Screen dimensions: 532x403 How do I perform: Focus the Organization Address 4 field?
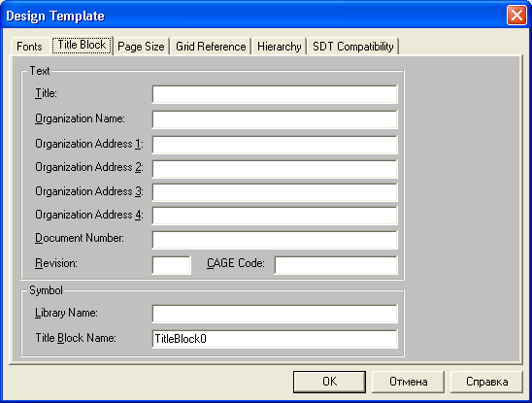tap(275, 216)
